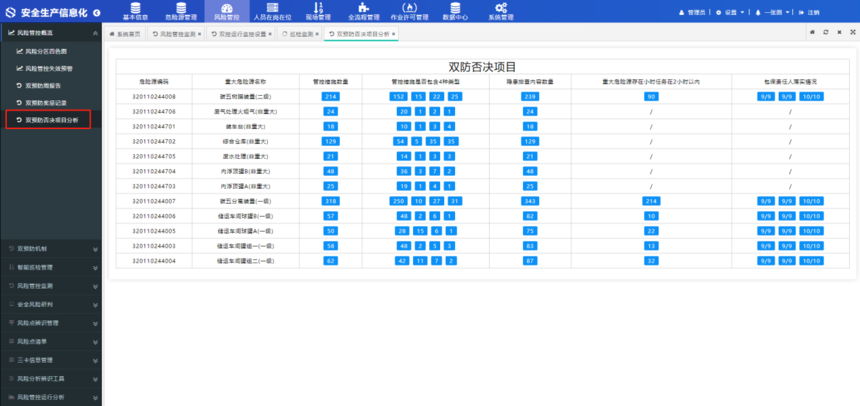Switch to the 风险管控监测 tab

[x=175, y=33]
